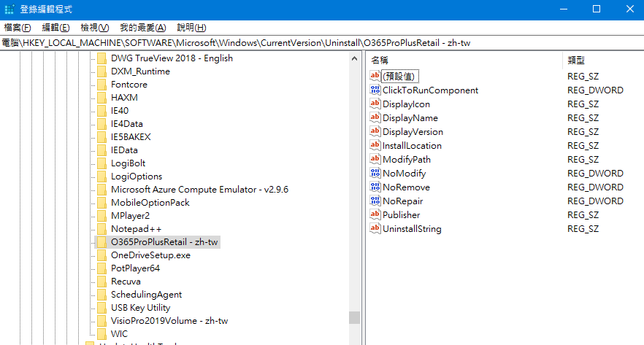Select the WIC key

119,334
